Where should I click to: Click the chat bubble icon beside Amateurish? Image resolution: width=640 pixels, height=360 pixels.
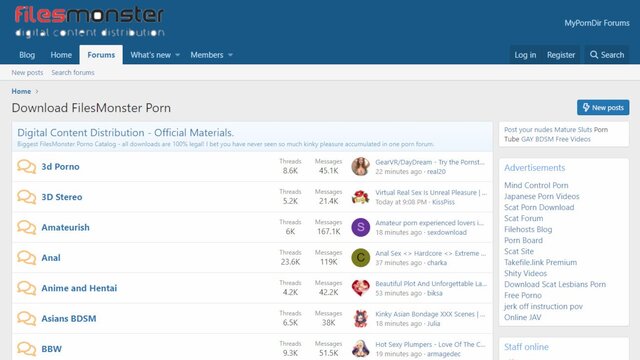click(27, 227)
